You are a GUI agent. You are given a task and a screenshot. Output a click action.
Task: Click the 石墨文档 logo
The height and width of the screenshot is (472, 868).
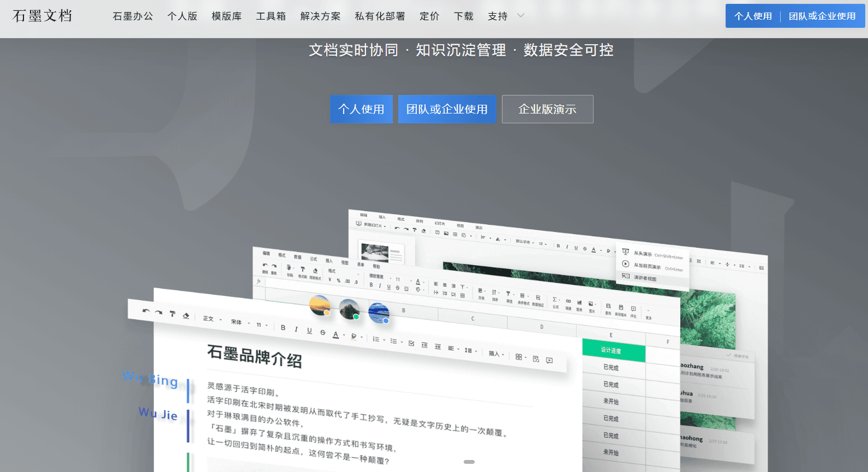coord(43,16)
